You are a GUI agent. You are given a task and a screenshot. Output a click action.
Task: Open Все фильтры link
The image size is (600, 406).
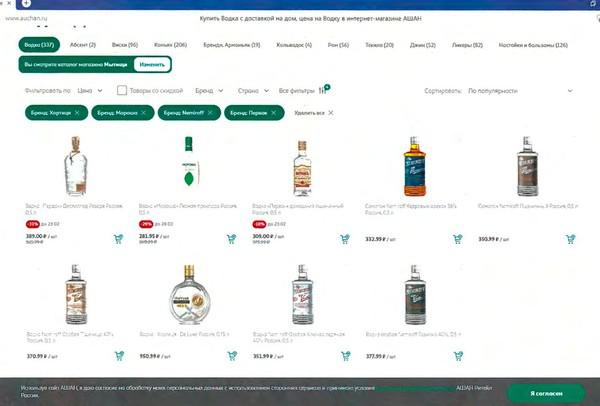tap(296, 91)
